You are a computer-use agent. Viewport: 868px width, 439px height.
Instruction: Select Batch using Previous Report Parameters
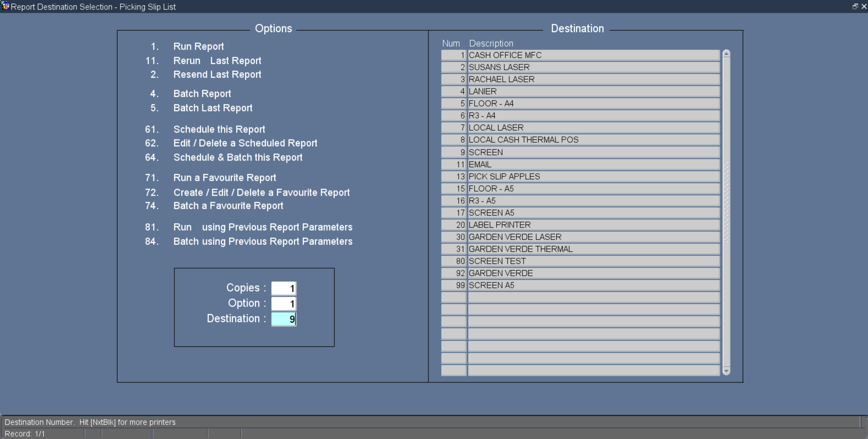[263, 242]
